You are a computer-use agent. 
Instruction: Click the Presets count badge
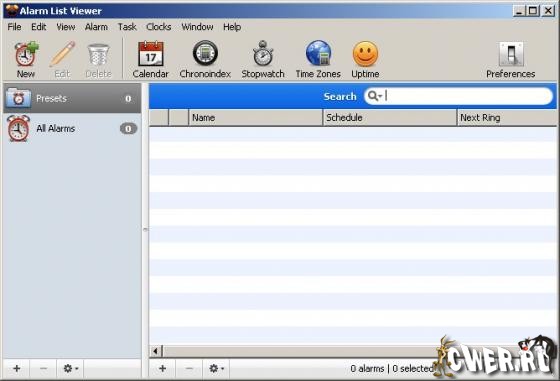128,99
